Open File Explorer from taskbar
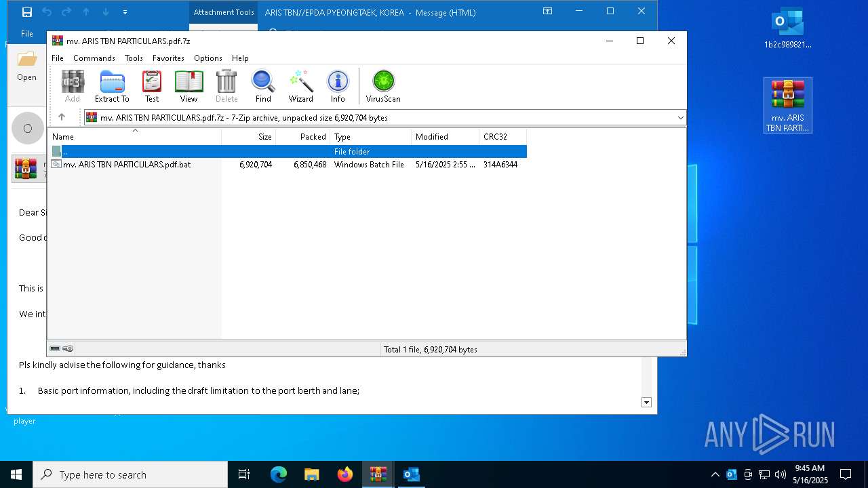Screen dimensions: 868x488 [x=311, y=474]
